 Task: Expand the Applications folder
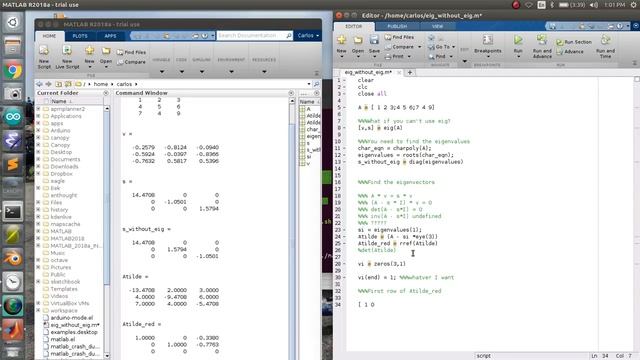(38, 116)
